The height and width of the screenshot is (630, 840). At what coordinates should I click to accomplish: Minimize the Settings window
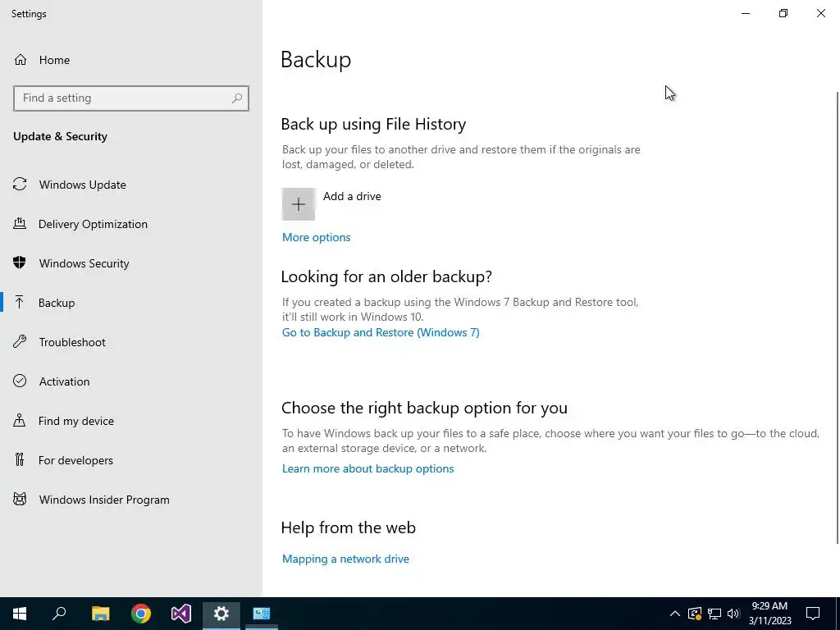[x=746, y=13]
